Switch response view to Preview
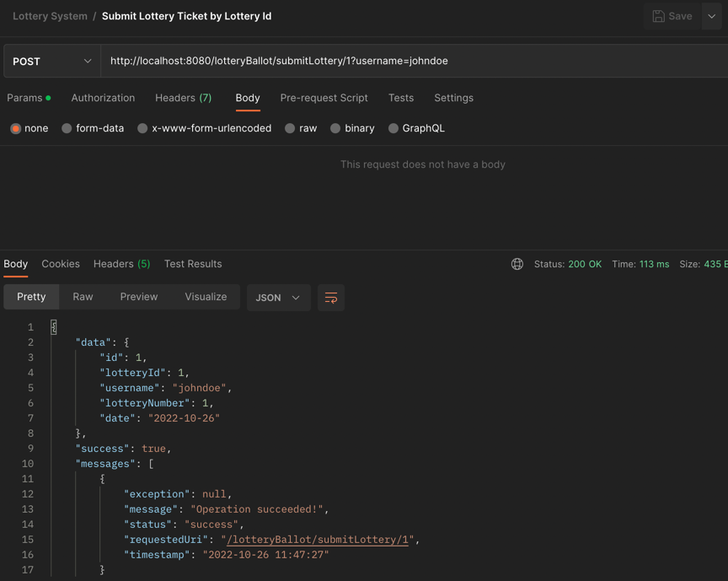This screenshot has width=728, height=581. tap(139, 297)
